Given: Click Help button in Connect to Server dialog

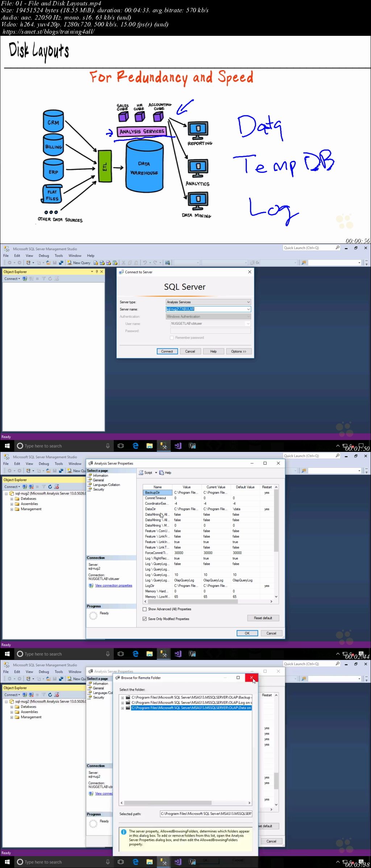Looking at the screenshot, I should (213, 351).
